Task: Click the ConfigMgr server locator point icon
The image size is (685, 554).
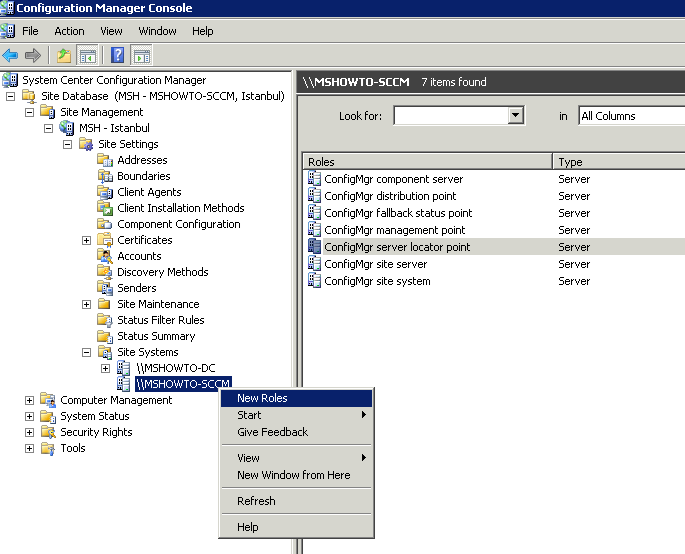Action: 314,247
